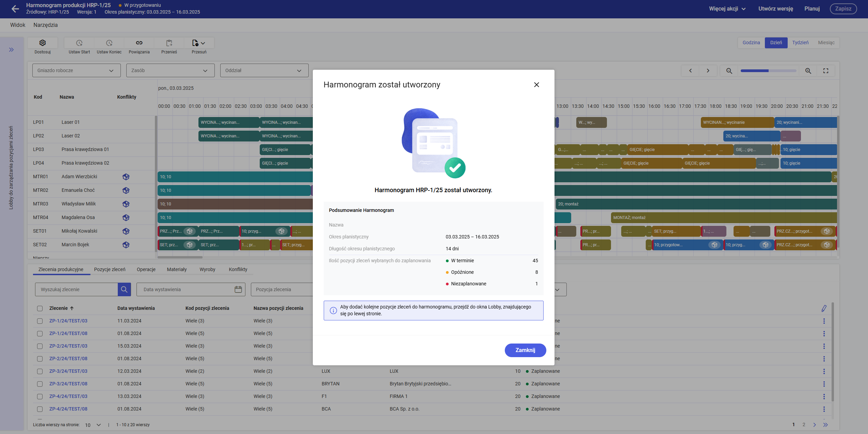Open order link ZP-2/24/TEST/03
The height and width of the screenshot is (434, 868).
point(68,346)
